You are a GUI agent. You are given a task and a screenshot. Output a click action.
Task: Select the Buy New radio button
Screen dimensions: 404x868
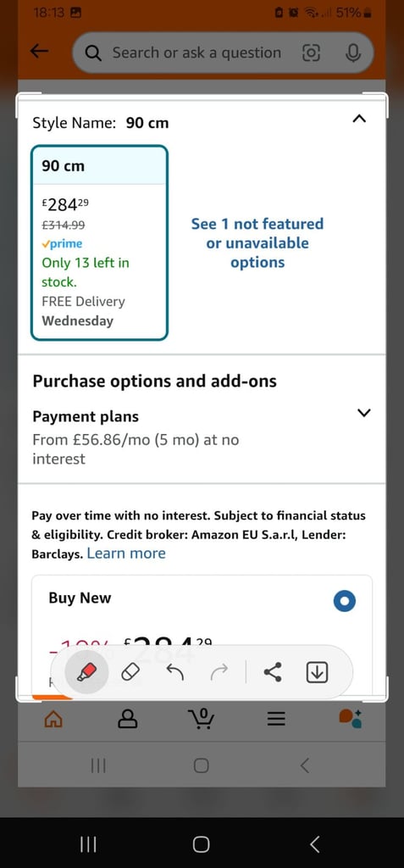[x=344, y=601]
